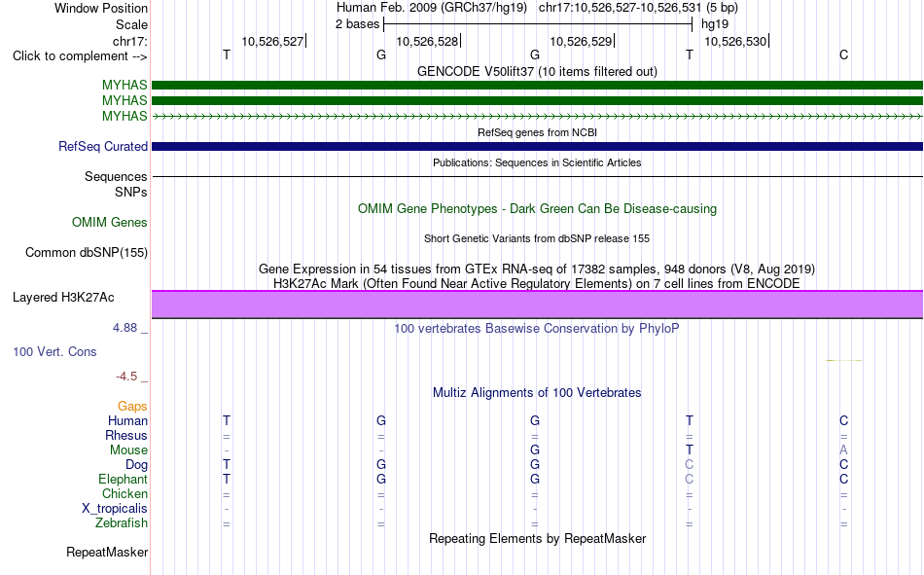
Task: Click the purple H3K27Ac signal bar
Action: pos(537,305)
